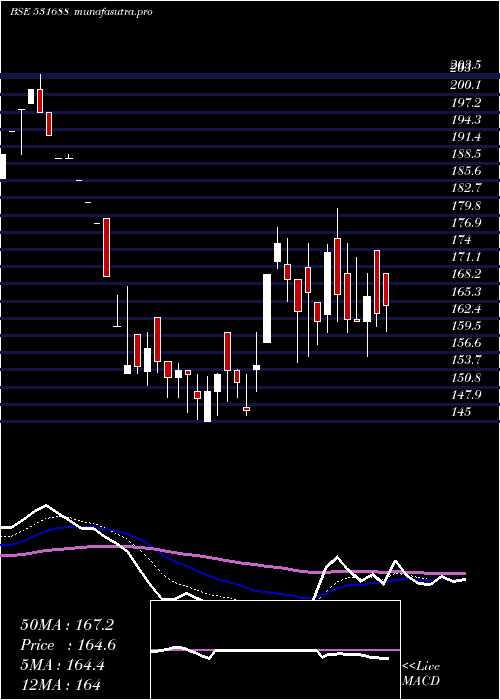This screenshot has width=500, height=700.
Task: Click the 194.3 price axis label
Action: pos(466,120)
